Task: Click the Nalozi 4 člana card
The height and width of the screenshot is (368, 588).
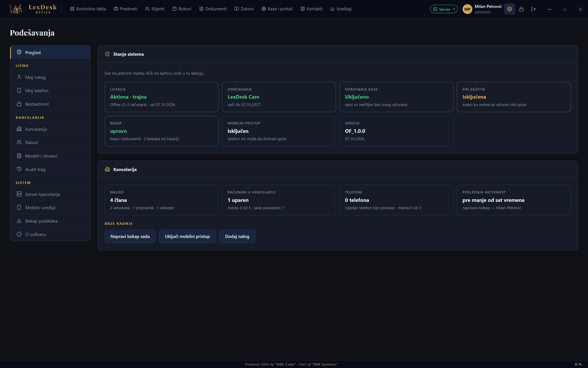Action: tap(161, 200)
